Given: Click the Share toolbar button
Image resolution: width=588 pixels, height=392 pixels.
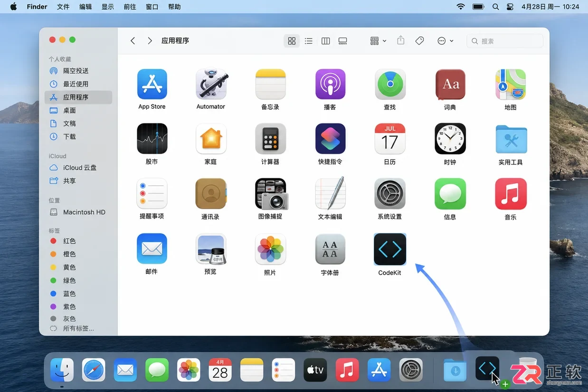Looking at the screenshot, I should point(401,41).
